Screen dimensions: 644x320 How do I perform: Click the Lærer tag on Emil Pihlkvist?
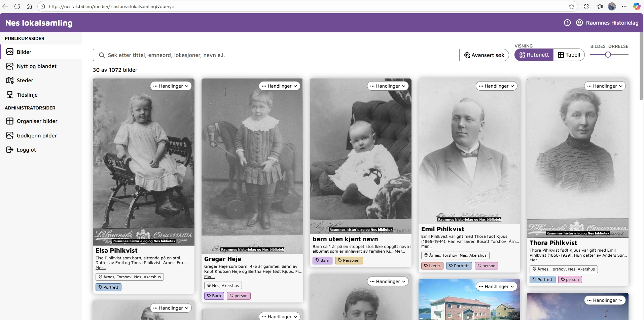[432, 266]
